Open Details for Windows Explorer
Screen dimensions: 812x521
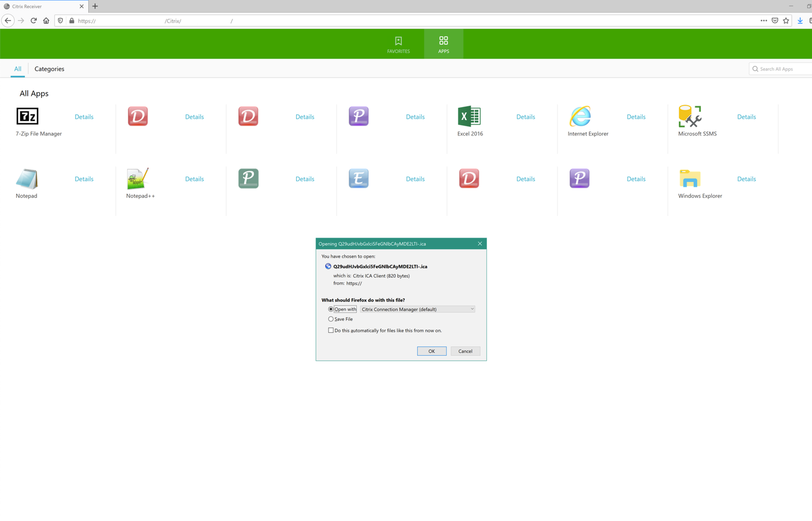tap(747, 179)
